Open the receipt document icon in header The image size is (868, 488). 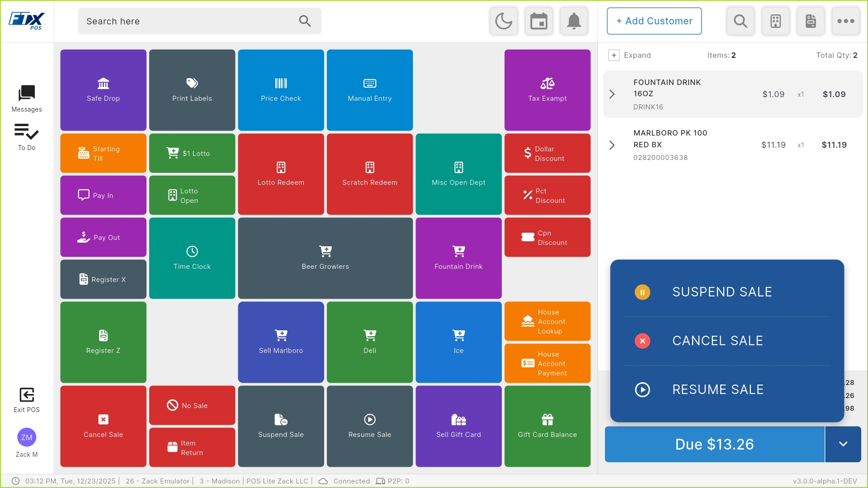(x=811, y=21)
